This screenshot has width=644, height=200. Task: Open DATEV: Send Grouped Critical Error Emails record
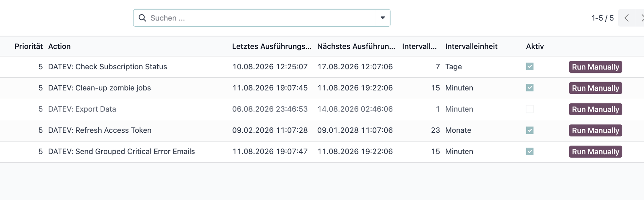click(x=121, y=151)
